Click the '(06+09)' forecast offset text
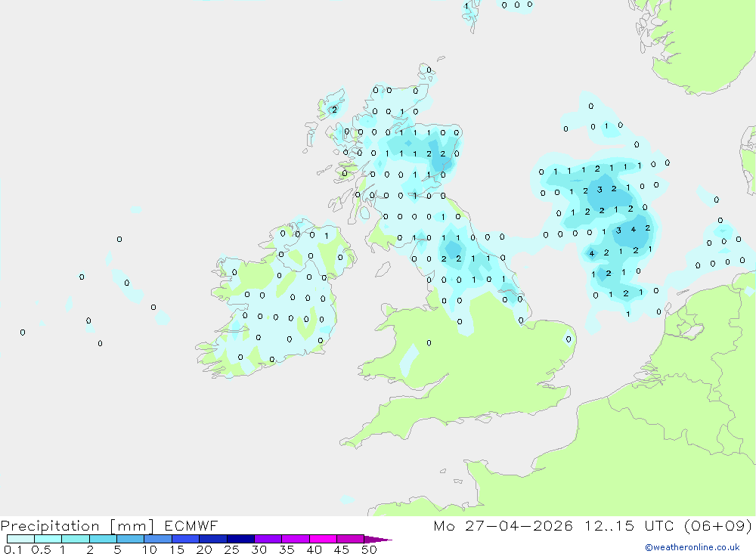 pos(718,526)
